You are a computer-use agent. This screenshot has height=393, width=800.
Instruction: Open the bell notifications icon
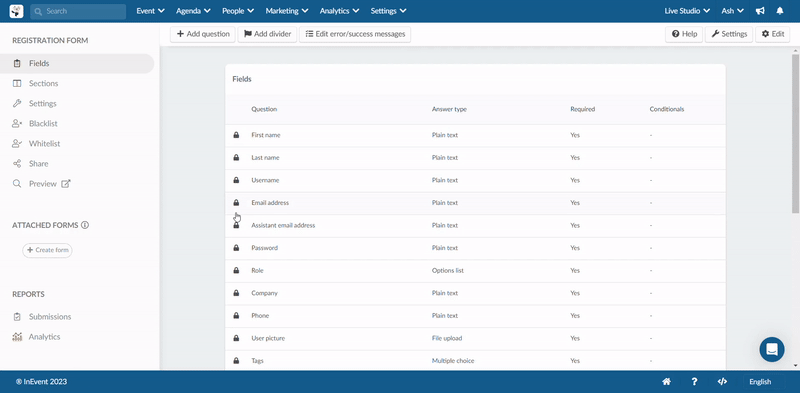(x=780, y=11)
